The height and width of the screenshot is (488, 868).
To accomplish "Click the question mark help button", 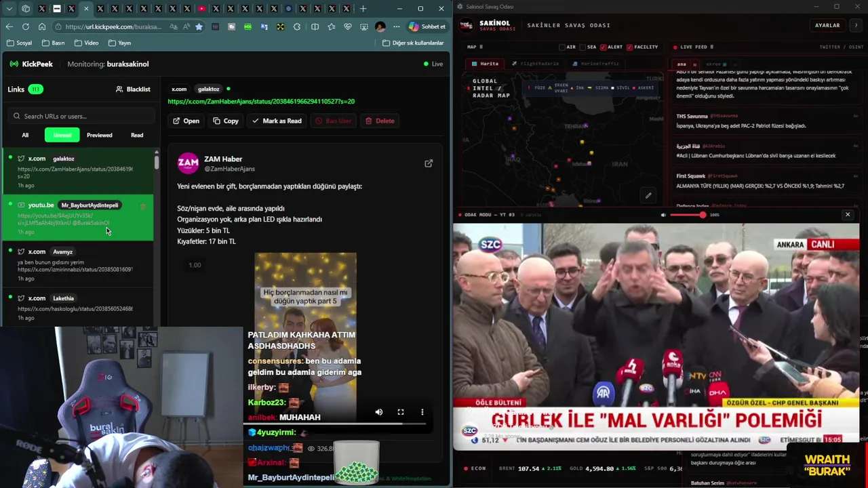I will 855,25.
